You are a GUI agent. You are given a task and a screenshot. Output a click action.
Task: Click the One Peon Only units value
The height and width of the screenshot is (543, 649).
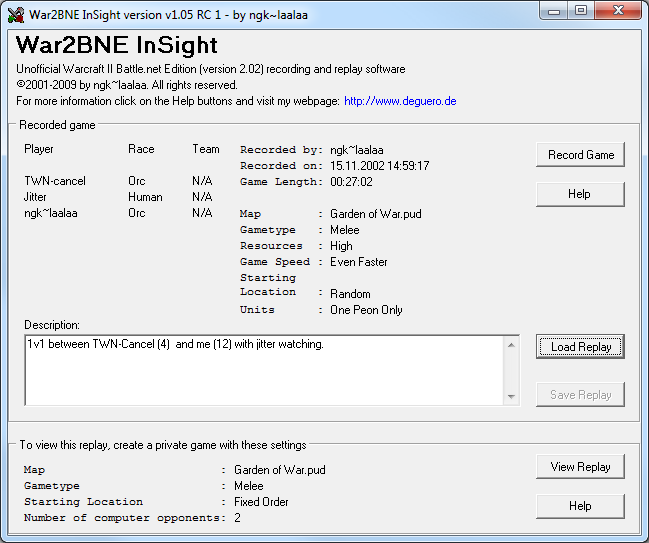(366, 310)
